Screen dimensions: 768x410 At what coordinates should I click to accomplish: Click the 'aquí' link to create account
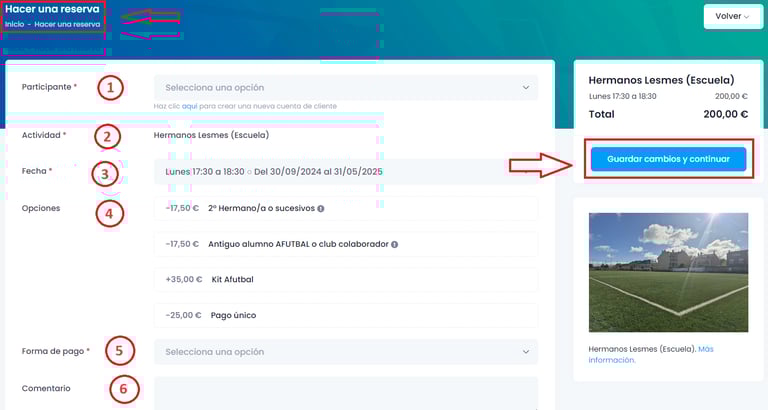pyautogui.click(x=190, y=106)
